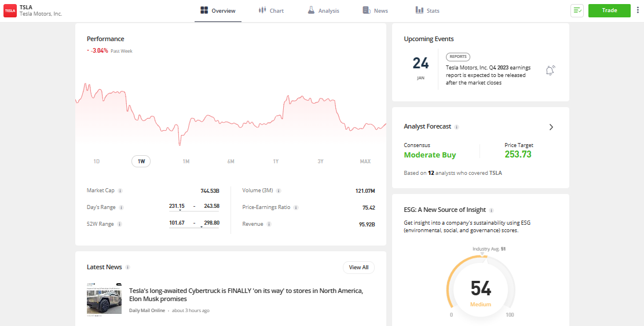The image size is (644, 326).
Task: Select the 1D time range
Action: point(97,161)
